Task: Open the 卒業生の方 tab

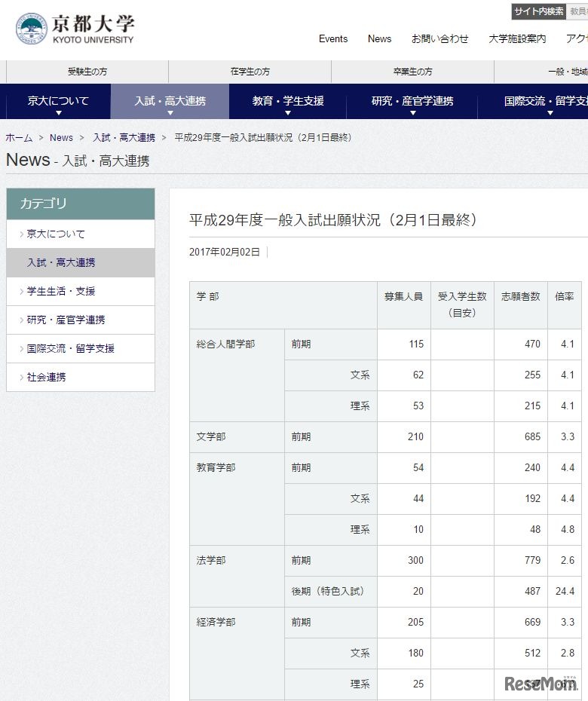Action: 412,72
